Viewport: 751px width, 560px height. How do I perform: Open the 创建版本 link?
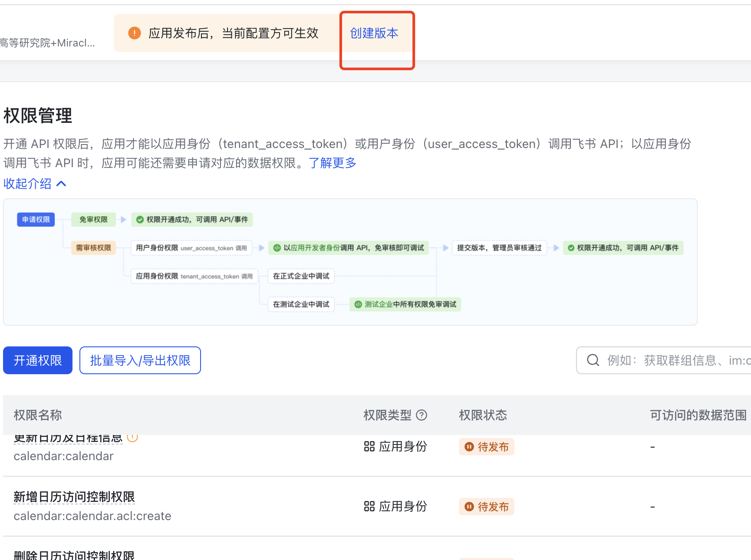(374, 33)
